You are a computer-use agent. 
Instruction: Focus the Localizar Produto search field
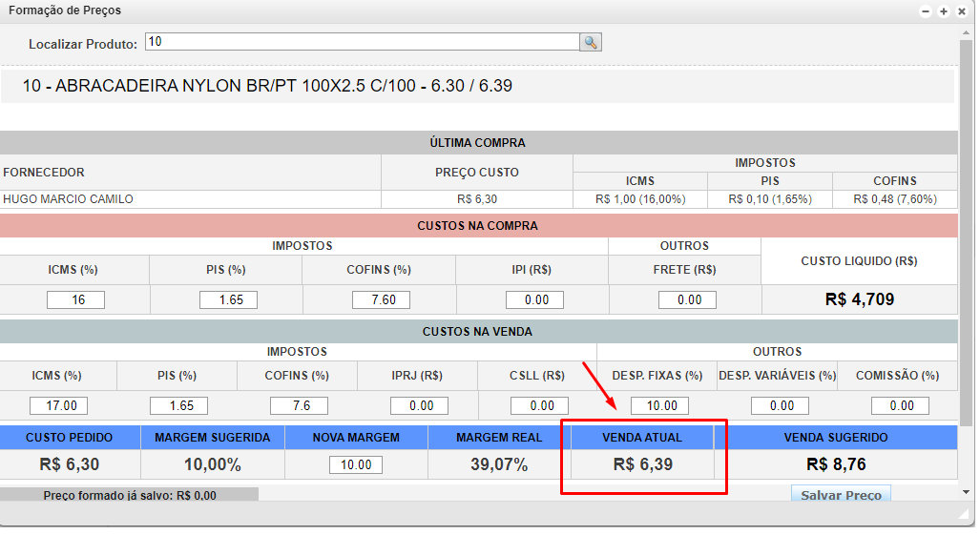pyautogui.click(x=362, y=43)
